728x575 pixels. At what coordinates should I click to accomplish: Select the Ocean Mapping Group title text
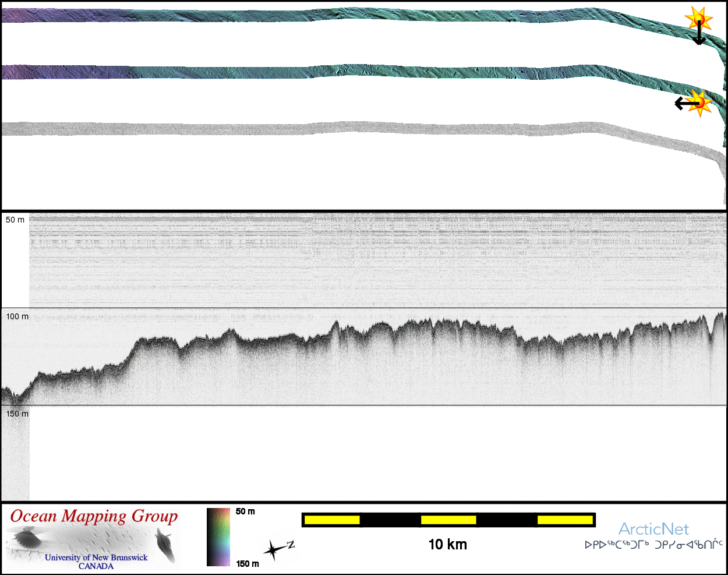[94, 516]
